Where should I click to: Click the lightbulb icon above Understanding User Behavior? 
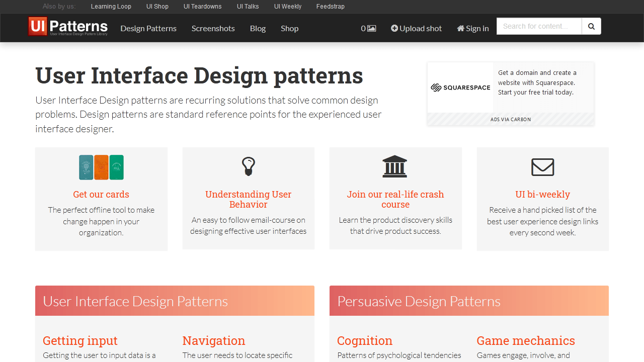pyautogui.click(x=249, y=166)
